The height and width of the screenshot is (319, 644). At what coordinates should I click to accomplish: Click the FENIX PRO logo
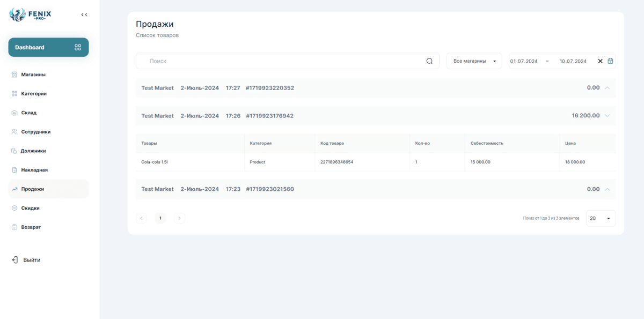coord(31,14)
